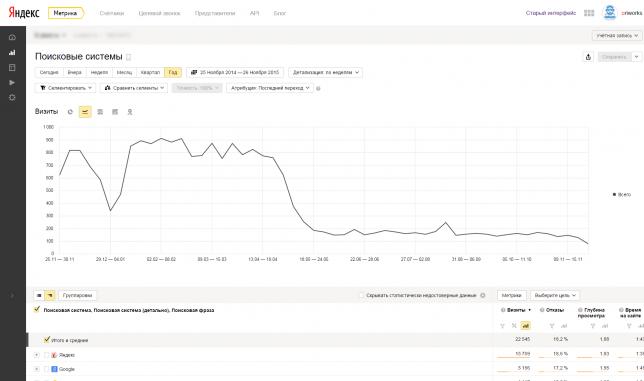
Task: Click the user avatar icon
Action: tap(610, 12)
